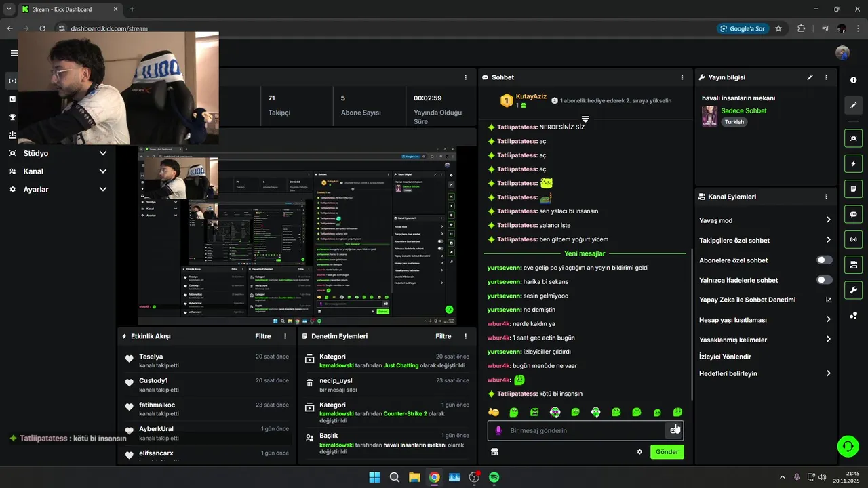Select Custody1 in activity feed
This screenshot has height=488, width=868.
coord(153,381)
